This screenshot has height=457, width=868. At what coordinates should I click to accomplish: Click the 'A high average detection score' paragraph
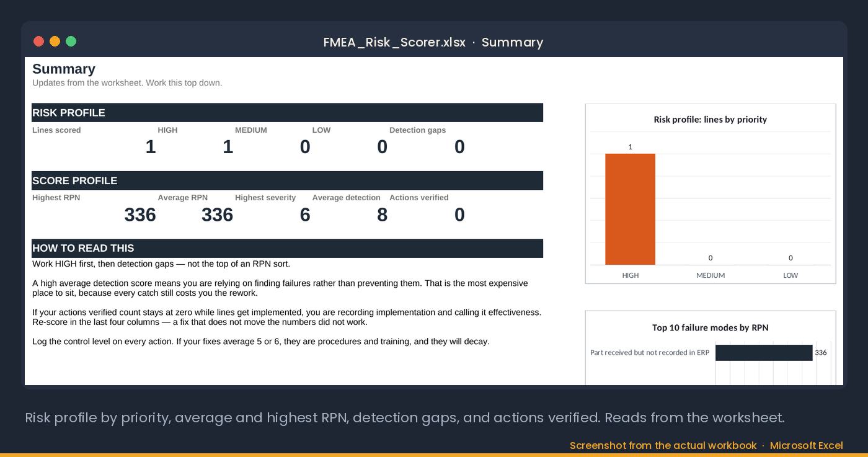(280, 288)
